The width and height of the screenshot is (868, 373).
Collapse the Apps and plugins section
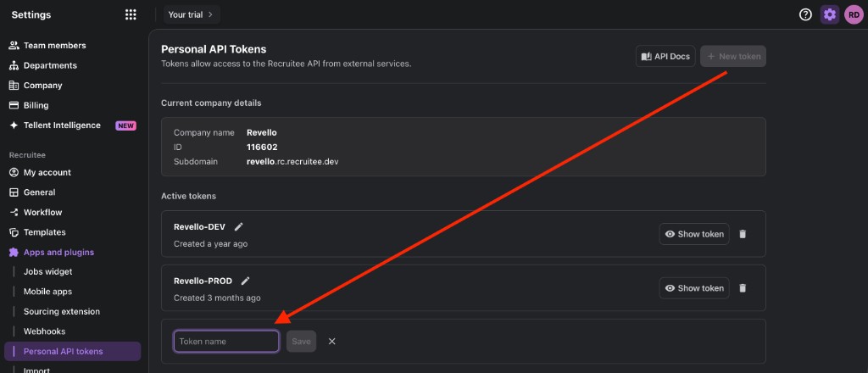pyautogui.click(x=58, y=253)
